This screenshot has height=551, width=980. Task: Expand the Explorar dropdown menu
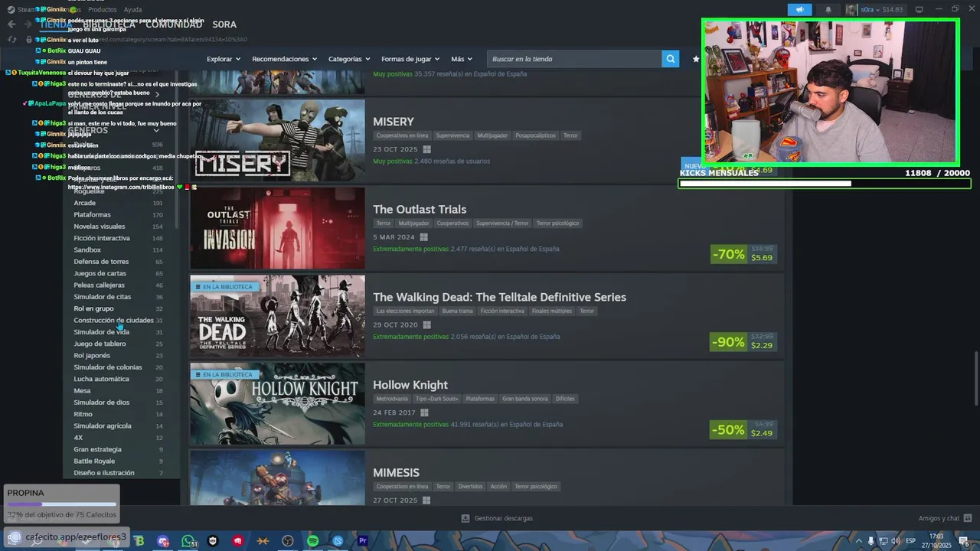click(224, 59)
